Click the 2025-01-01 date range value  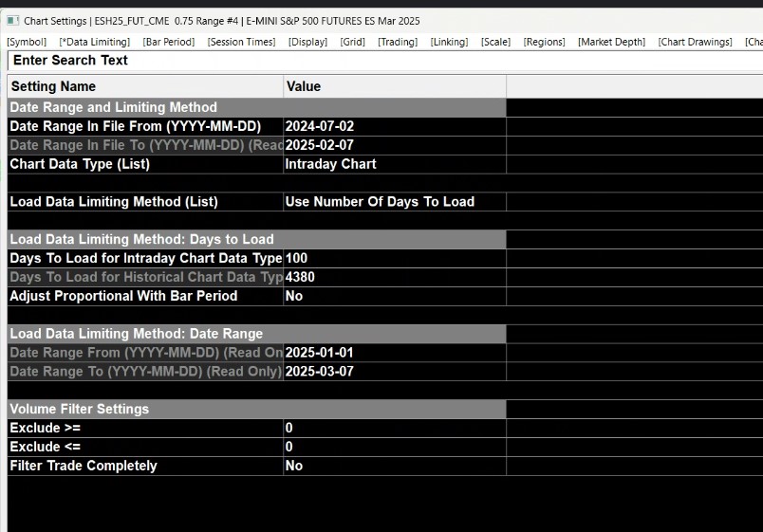395,353
